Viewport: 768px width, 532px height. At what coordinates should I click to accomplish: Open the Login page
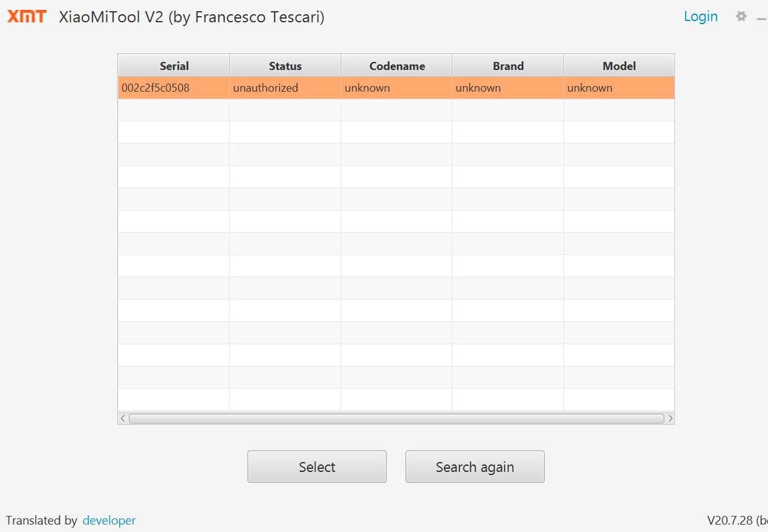[700, 16]
